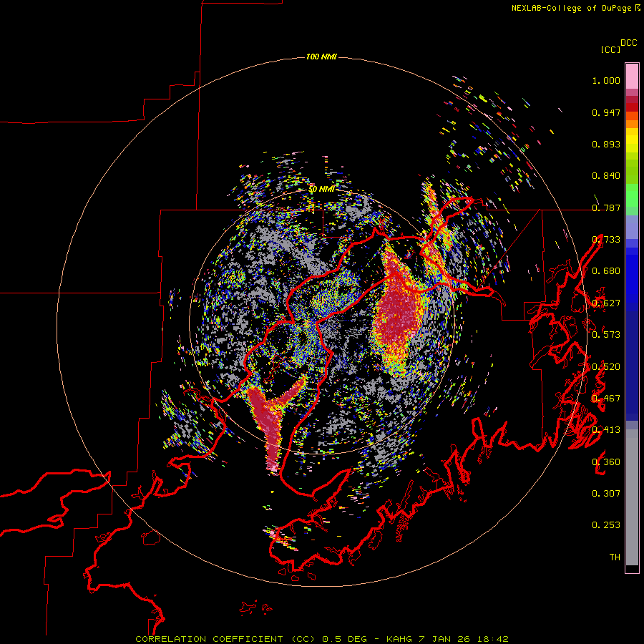The image size is (644, 644).
Task: Pick the light pink top legend swatch
Action: pyautogui.click(x=632, y=76)
